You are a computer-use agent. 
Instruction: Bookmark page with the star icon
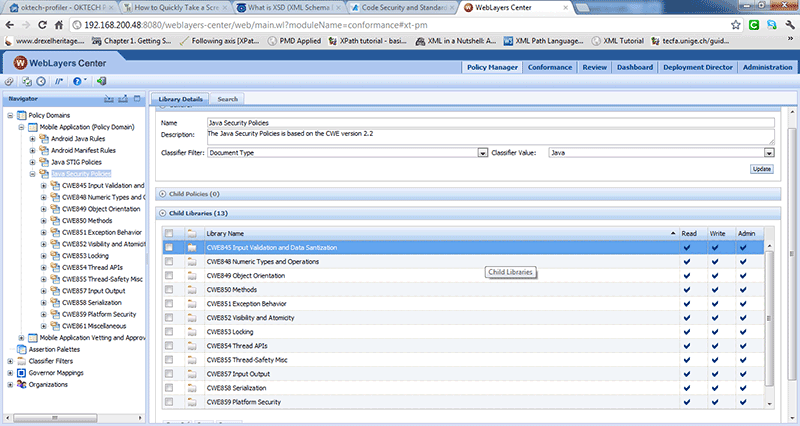[735, 25]
